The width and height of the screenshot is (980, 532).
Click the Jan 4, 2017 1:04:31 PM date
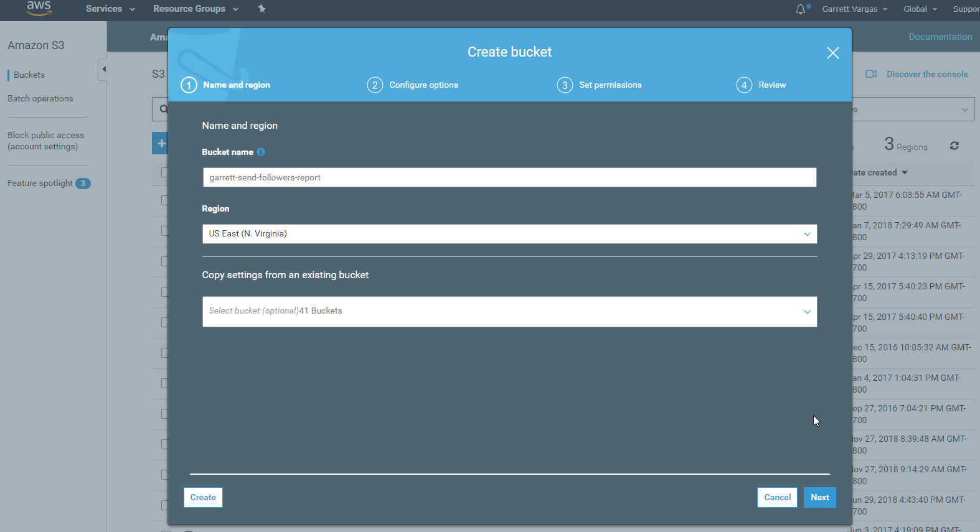[x=907, y=384]
